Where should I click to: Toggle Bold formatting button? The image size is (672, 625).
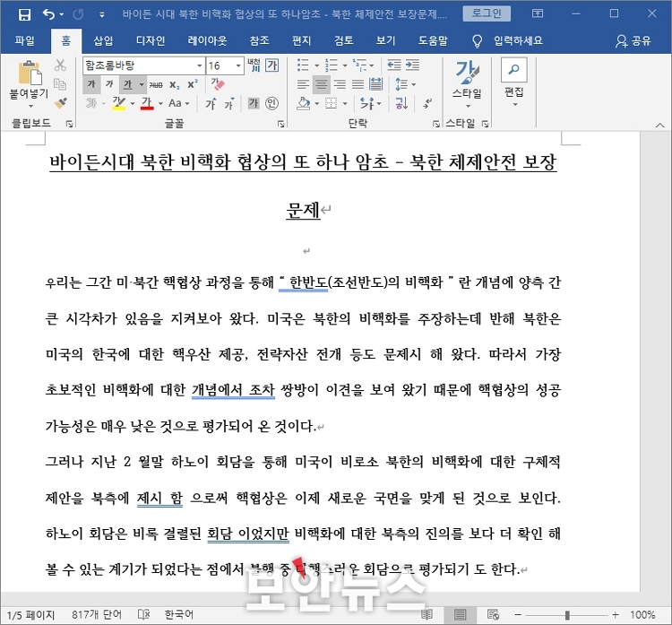click(91, 84)
